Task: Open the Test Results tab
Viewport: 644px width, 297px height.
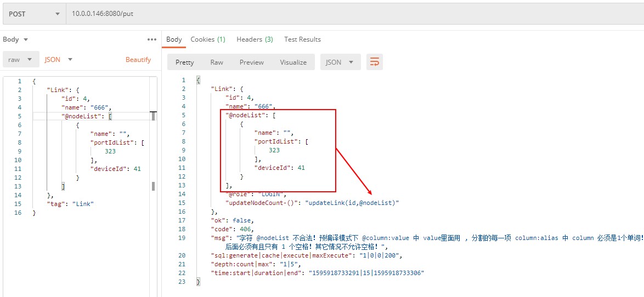Action: pos(302,39)
